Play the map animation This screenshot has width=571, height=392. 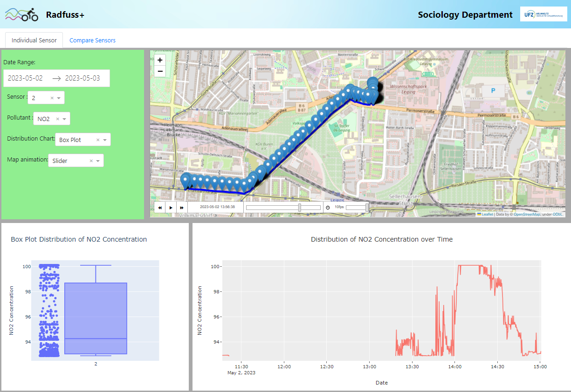point(171,207)
